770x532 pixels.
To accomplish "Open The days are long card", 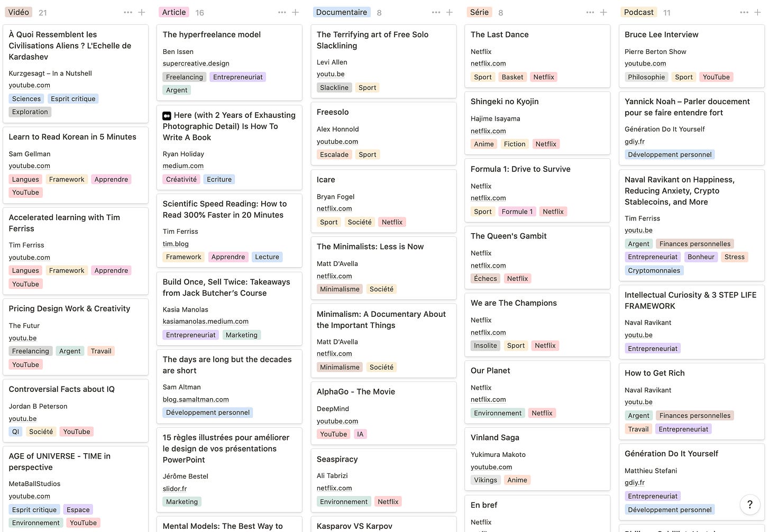I will (x=229, y=386).
